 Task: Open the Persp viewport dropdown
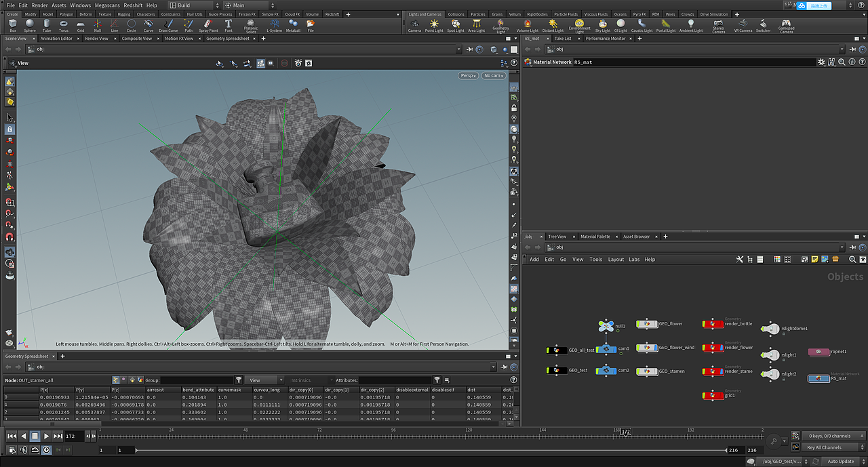[468, 76]
